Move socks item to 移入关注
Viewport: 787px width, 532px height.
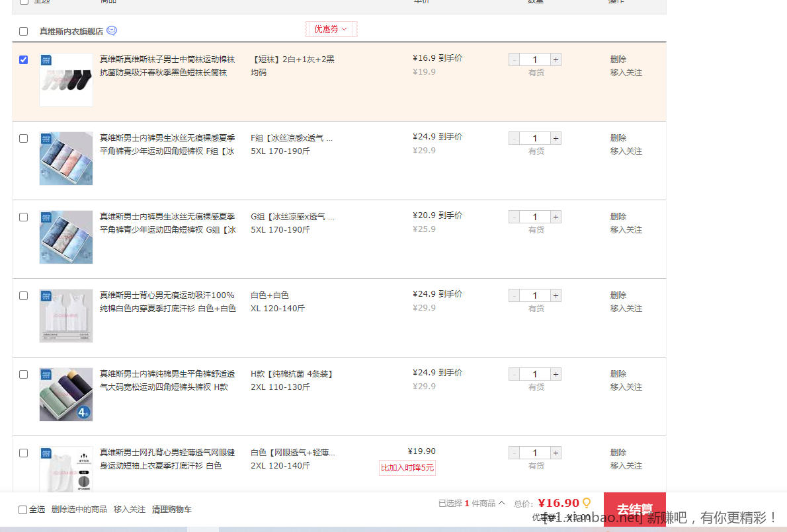[x=626, y=73]
